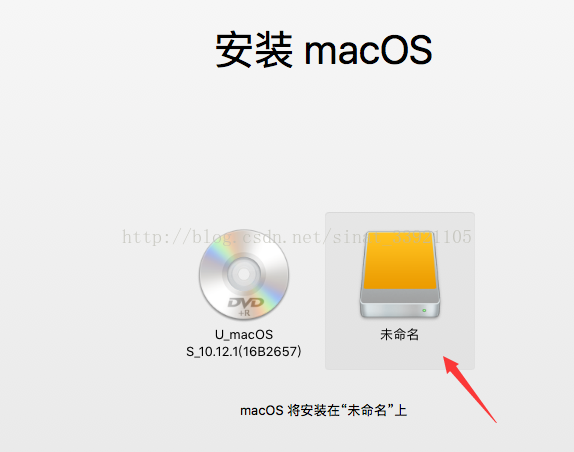Click the 安装 characters in the heading
Screen dimensions: 574x452
pyautogui.click(x=254, y=50)
